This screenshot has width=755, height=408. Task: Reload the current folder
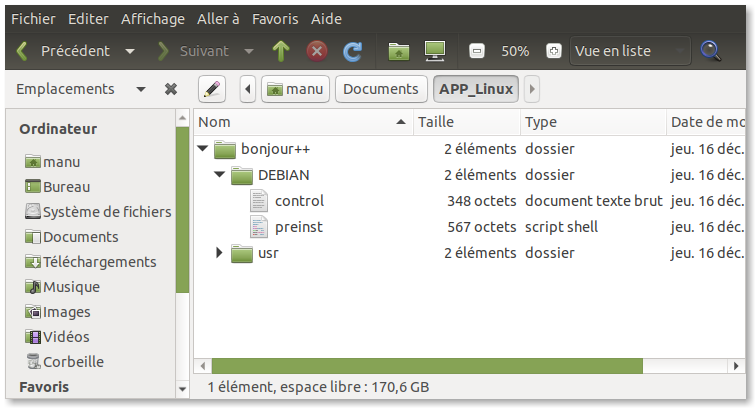[x=352, y=51]
